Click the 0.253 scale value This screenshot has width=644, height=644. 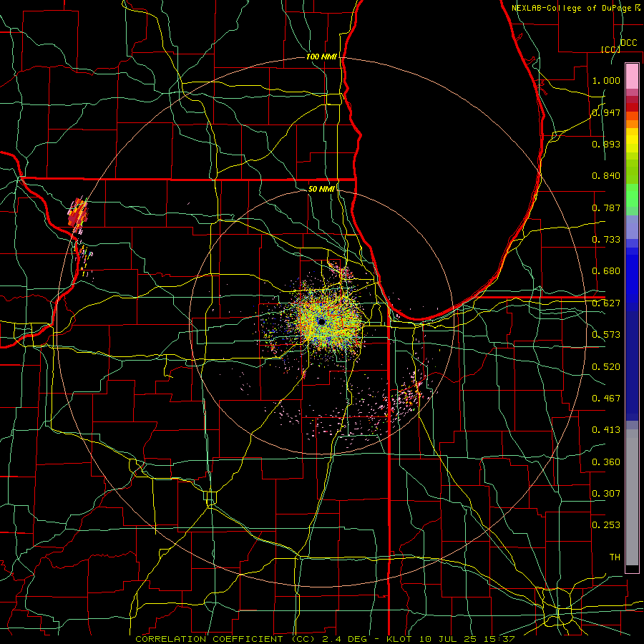tap(606, 525)
